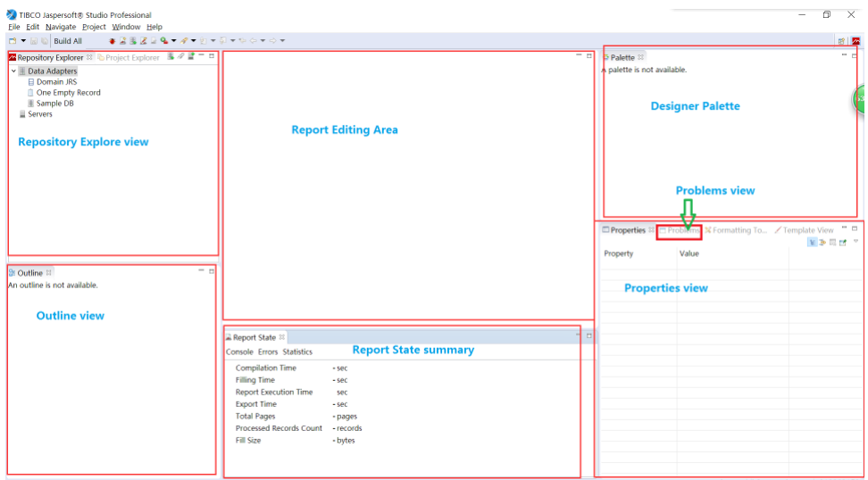
Task: Open the Forward history dropdown arrow
Action: (282, 41)
